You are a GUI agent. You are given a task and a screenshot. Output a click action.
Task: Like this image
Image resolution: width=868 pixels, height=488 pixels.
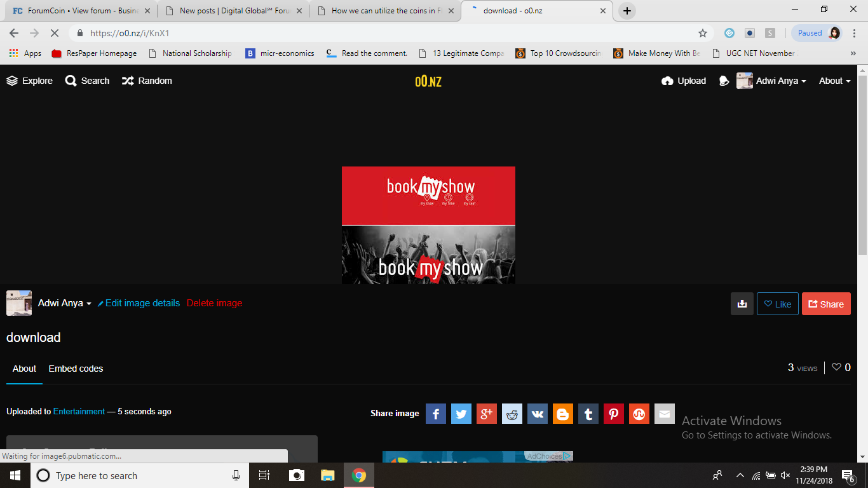coord(778,304)
